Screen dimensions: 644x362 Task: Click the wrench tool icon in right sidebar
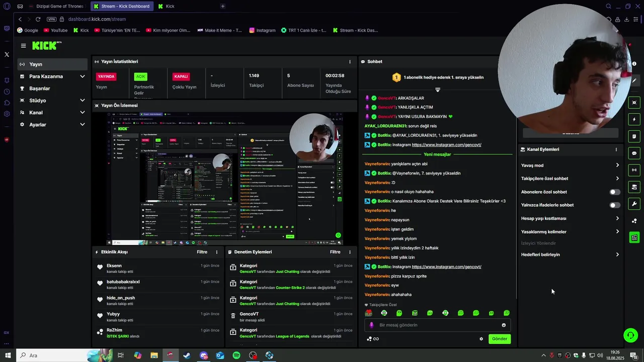(x=634, y=204)
